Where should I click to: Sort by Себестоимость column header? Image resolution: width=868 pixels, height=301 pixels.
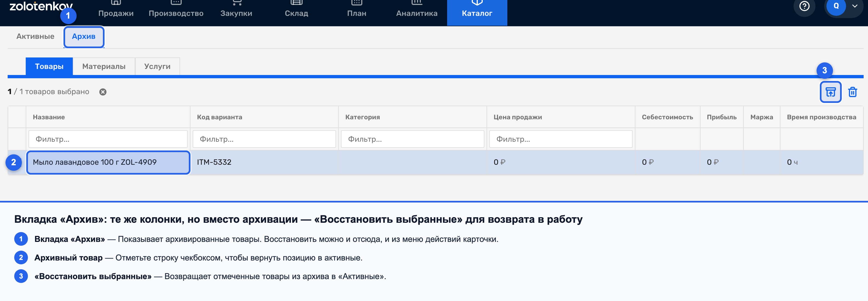pyautogui.click(x=667, y=117)
